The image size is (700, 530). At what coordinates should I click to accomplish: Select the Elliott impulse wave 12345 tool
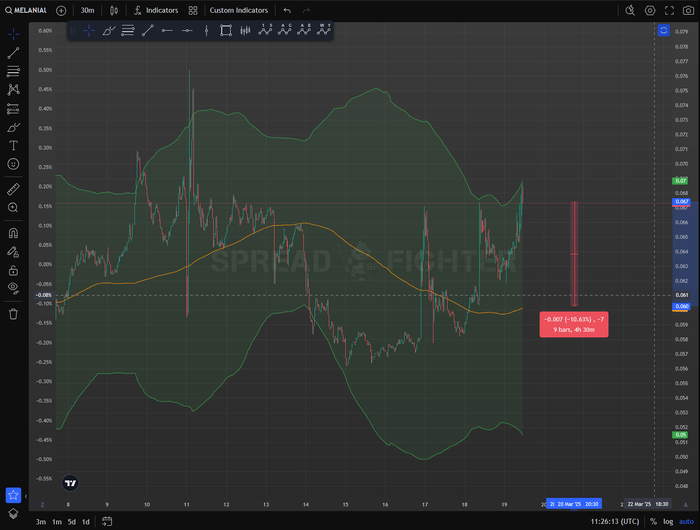(x=265, y=30)
